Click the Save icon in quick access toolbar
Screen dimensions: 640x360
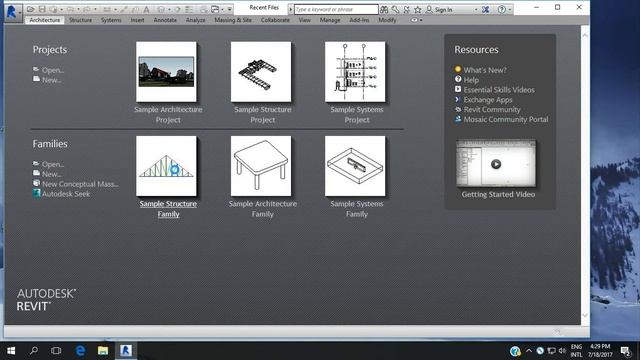pos(42,9)
